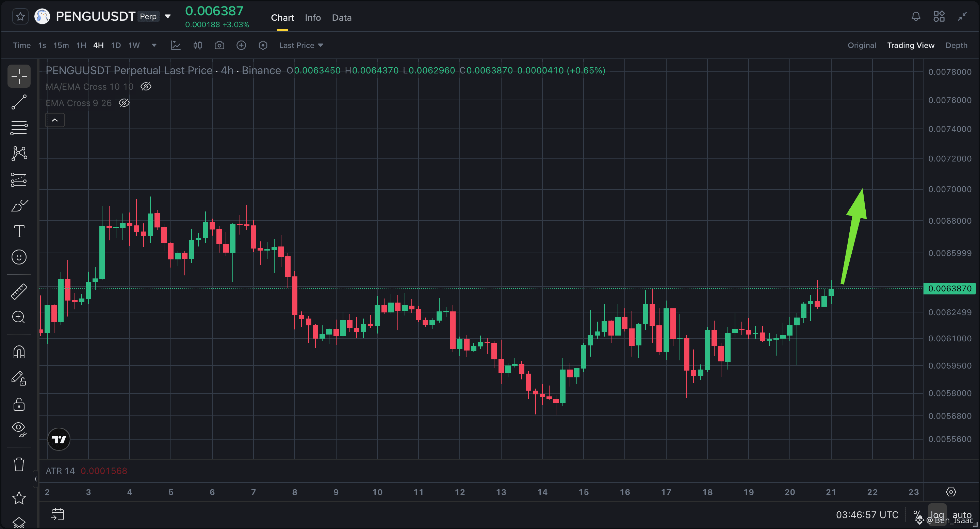This screenshot has width=980, height=529.
Task: Select the 1H timeframe
Action: click(x=81, y=45)
